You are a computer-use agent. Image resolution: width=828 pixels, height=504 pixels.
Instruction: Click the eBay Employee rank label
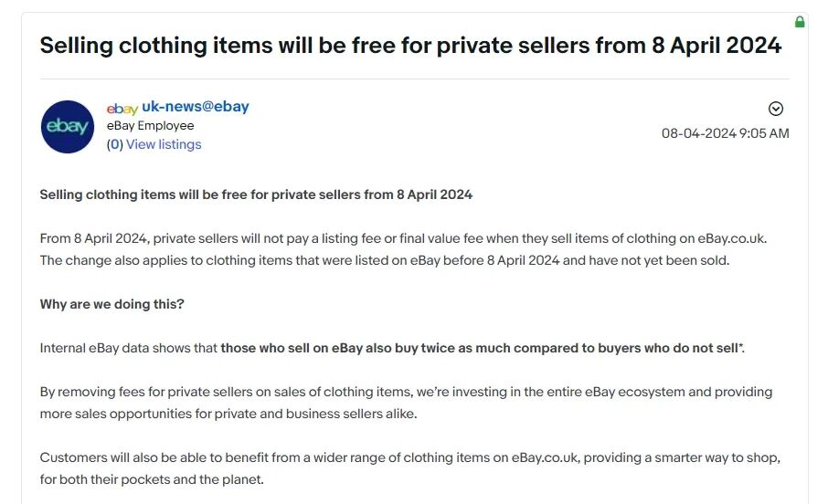tap(150, 126)
